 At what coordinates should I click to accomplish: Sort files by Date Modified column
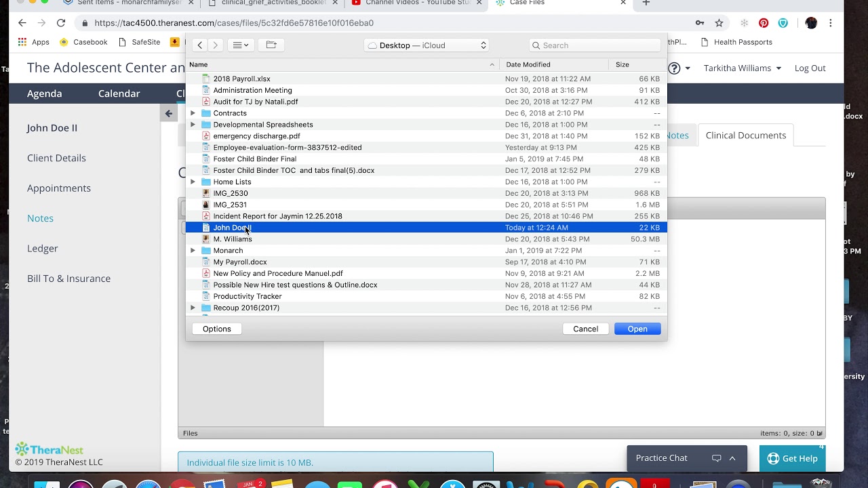click(555, 64)
